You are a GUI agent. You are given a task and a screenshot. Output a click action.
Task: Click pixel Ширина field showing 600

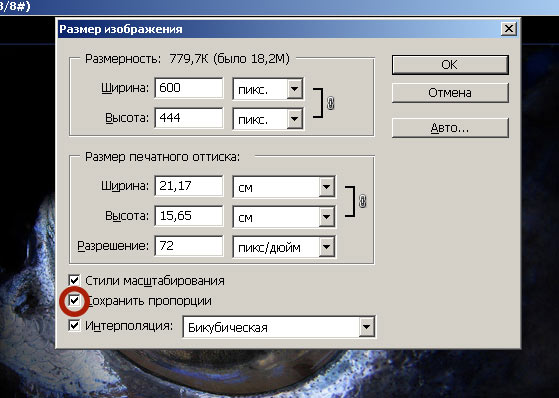[x=189, y=88]
